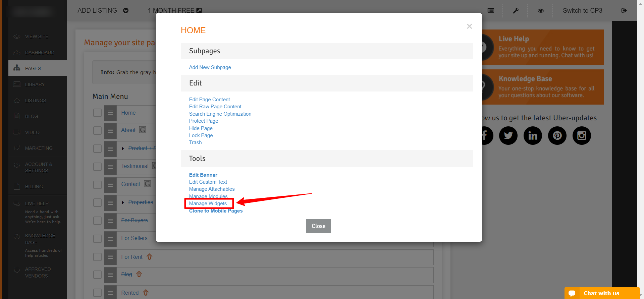Click the eye preview icon in top bar
Screen dimensions: 644x299
coord(541,10)
